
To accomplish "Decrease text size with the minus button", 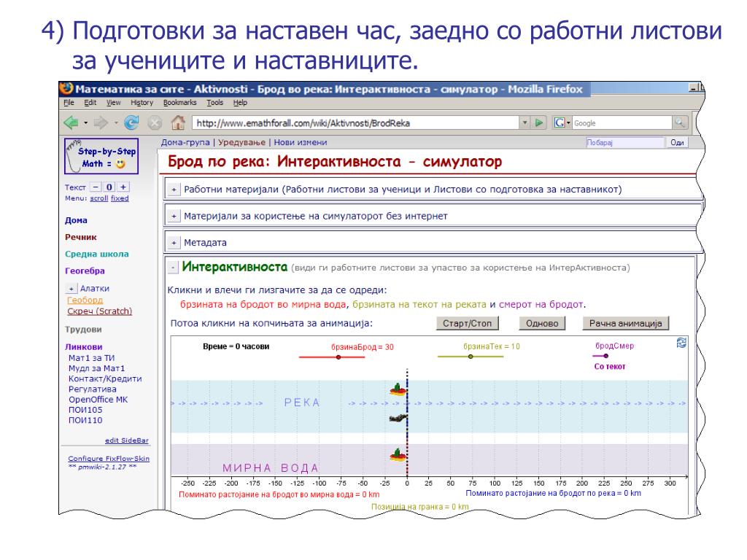I will point(96,187).
